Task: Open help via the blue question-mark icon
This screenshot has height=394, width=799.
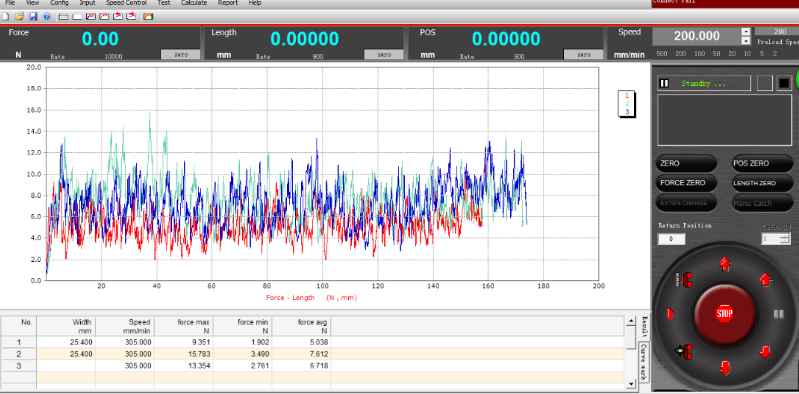Action: 47,17
